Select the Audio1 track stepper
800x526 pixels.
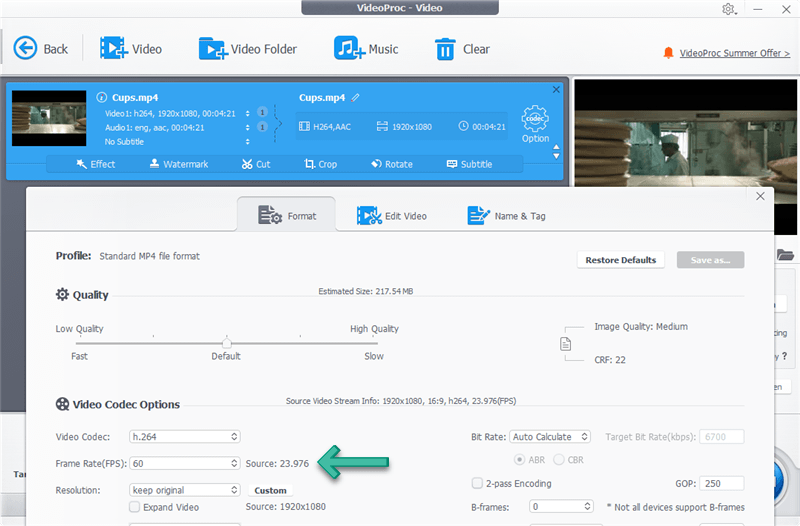point(247,128)
